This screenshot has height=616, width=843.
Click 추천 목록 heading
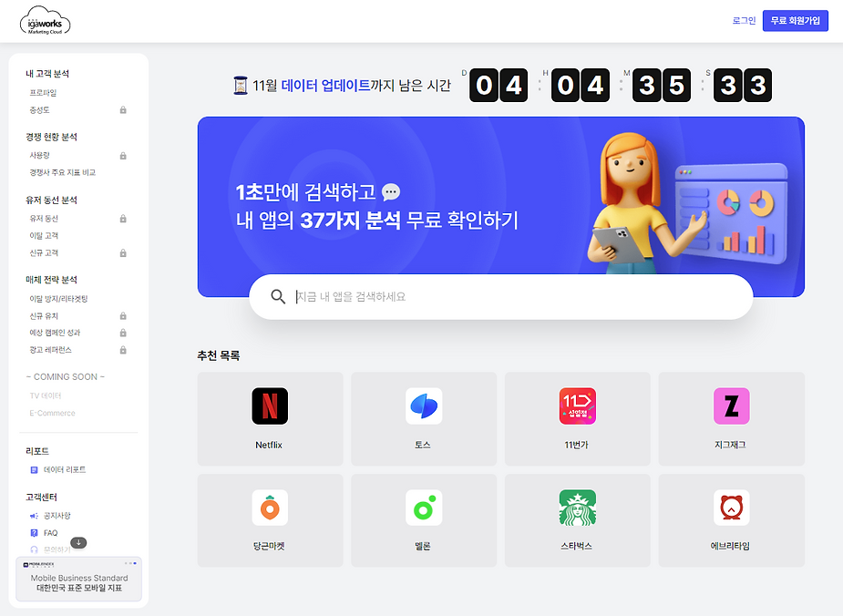click(x=219, y=355)
